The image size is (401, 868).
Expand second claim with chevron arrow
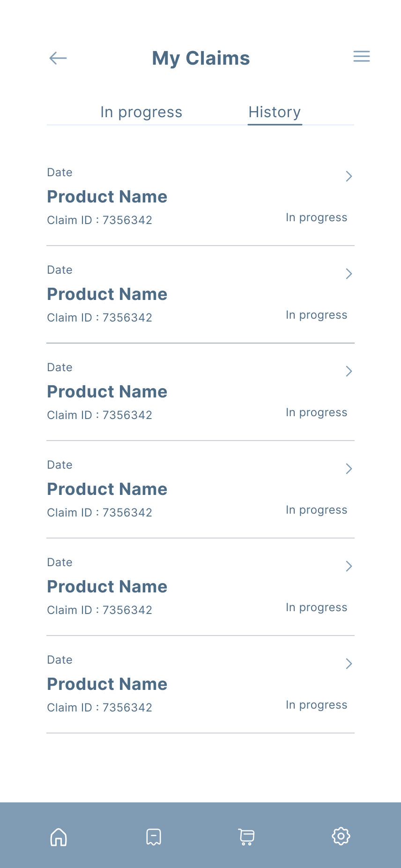[349, 274]
